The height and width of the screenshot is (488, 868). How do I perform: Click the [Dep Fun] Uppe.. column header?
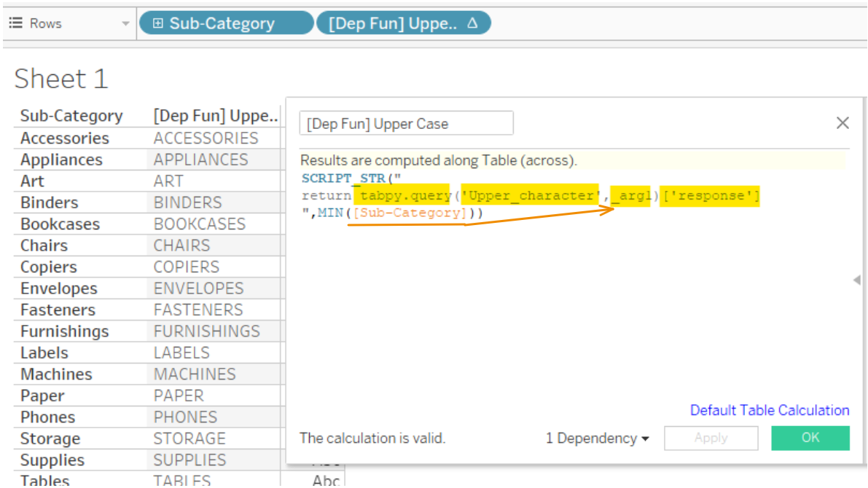216,116
